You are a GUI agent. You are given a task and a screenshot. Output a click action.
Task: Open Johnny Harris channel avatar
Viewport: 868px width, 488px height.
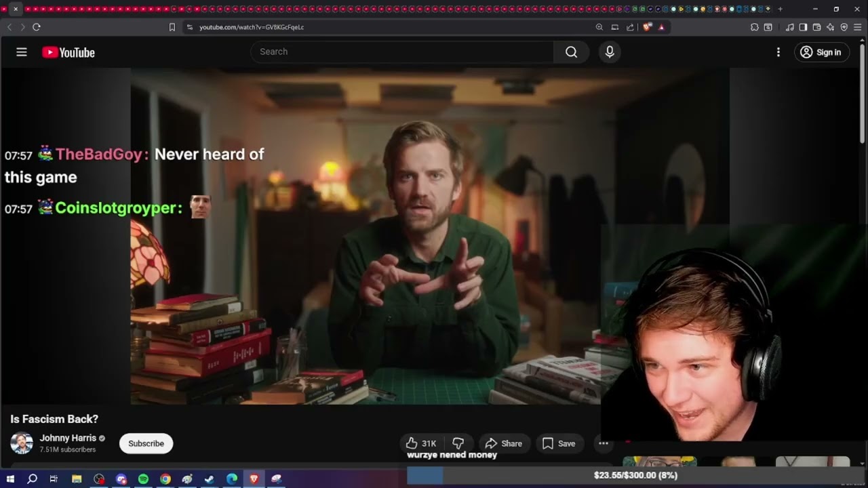22,443
